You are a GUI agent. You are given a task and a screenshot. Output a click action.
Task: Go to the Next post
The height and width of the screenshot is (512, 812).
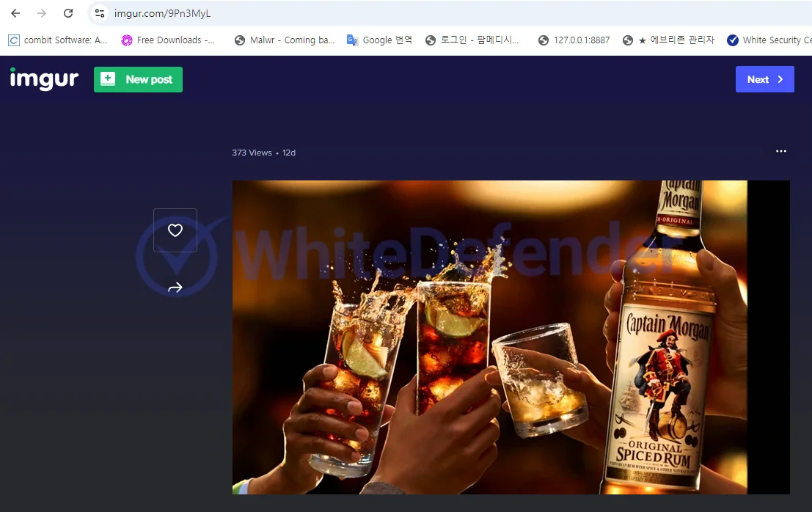[x=764, y=79]
